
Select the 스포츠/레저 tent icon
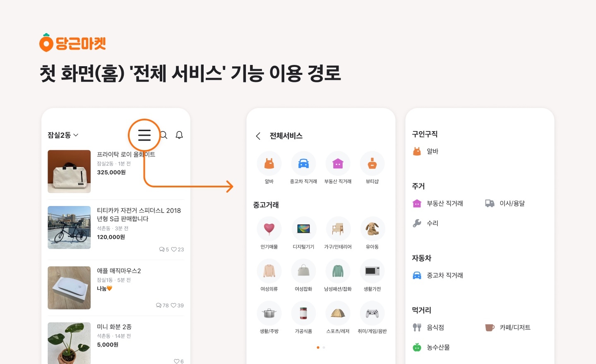338,313
